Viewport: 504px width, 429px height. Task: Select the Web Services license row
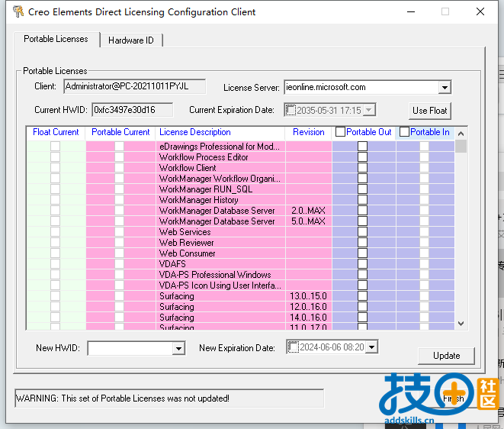point(240,232)
